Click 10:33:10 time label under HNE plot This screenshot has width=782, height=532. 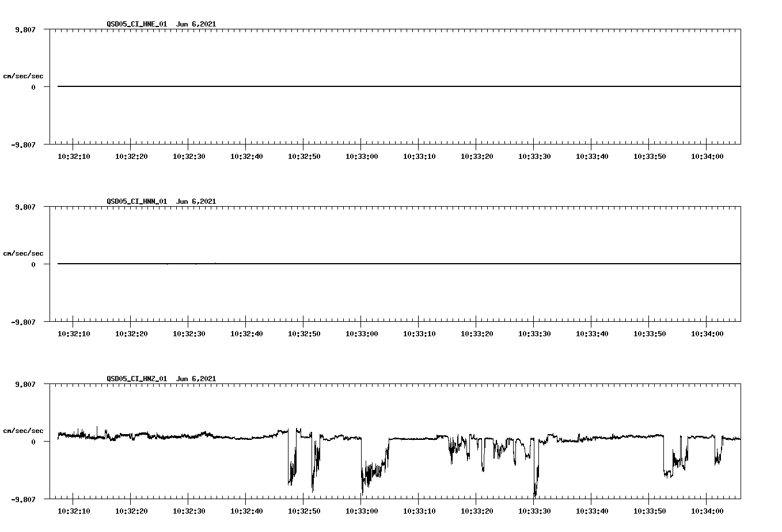tap(419, 157)
